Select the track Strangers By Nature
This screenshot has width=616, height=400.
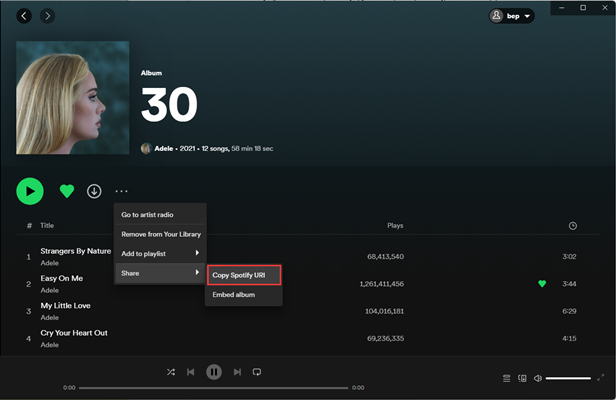[76, 251]
